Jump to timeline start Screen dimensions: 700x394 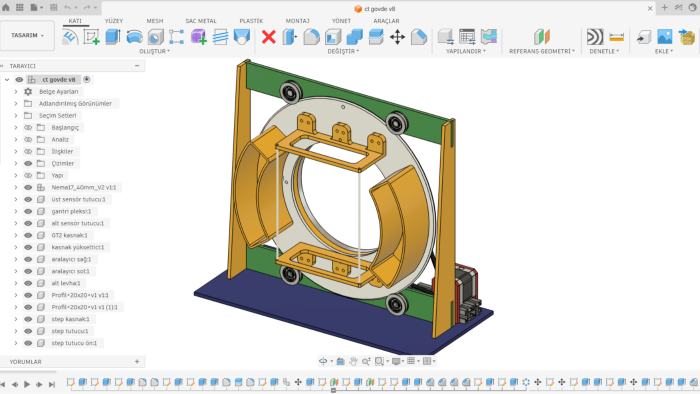[x=3, y=384]
